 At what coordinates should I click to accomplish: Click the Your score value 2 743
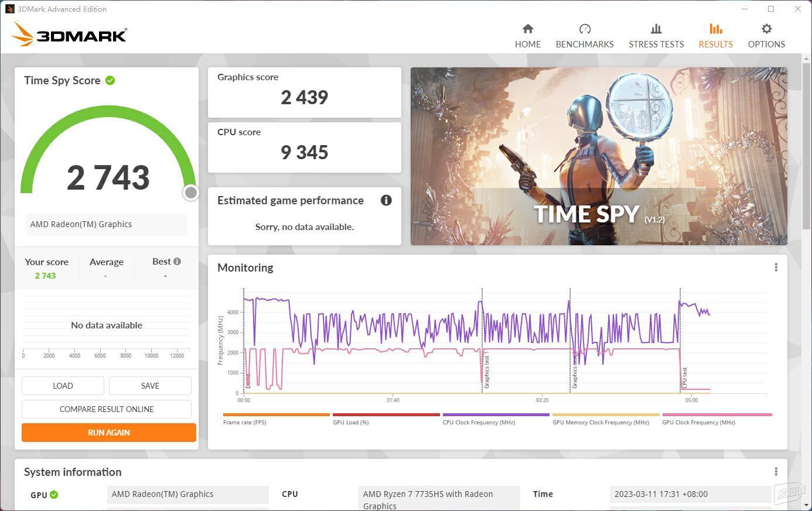point(45,276)
